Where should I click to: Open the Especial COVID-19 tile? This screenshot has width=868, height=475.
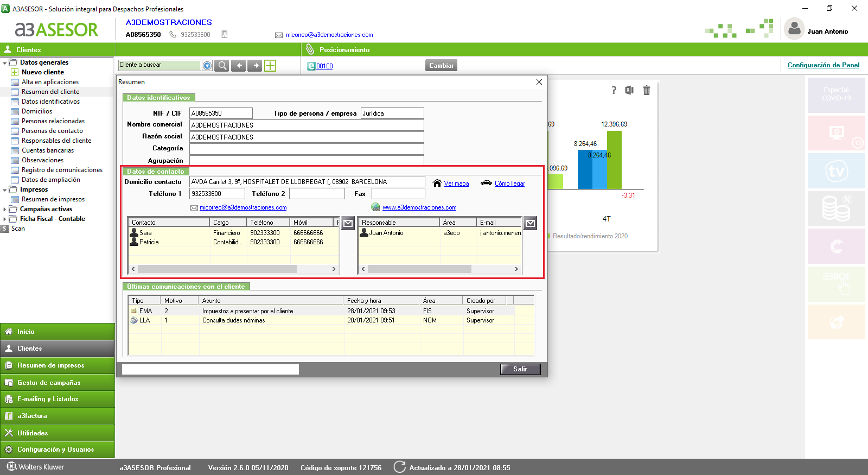pyautogui.click(x=836, y=95)
